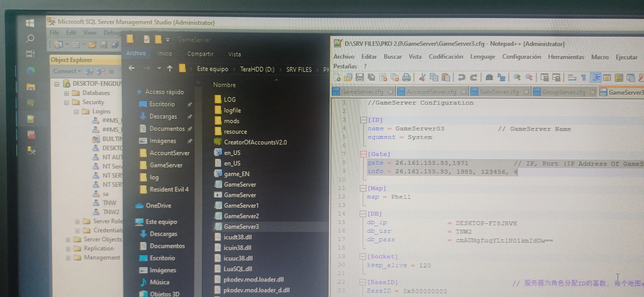Paste using the clipboard toolbar icon
The height and width of the screenshot is (297, 644).
pos(446,77)
